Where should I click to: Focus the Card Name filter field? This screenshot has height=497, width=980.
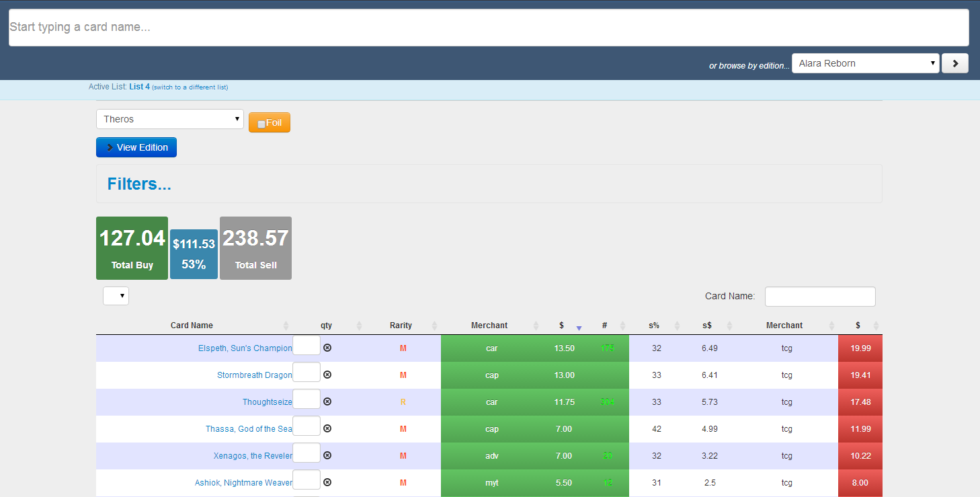(x=819, y=296)
